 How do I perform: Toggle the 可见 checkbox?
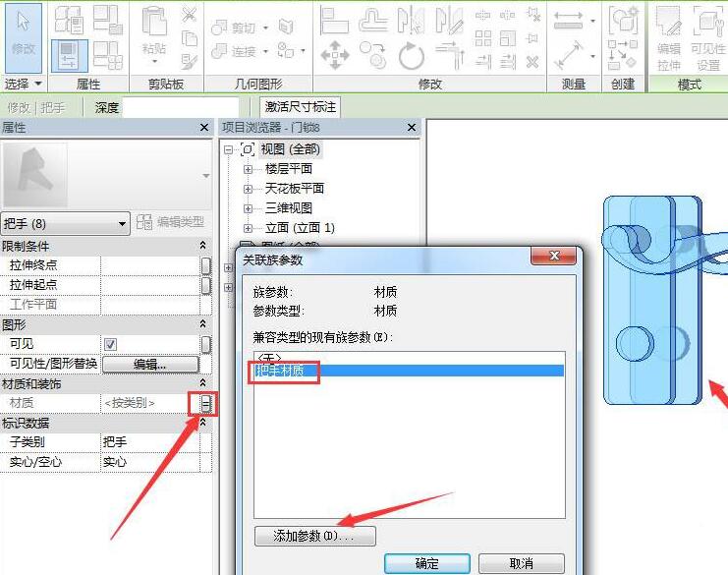(x=110, y=344)
